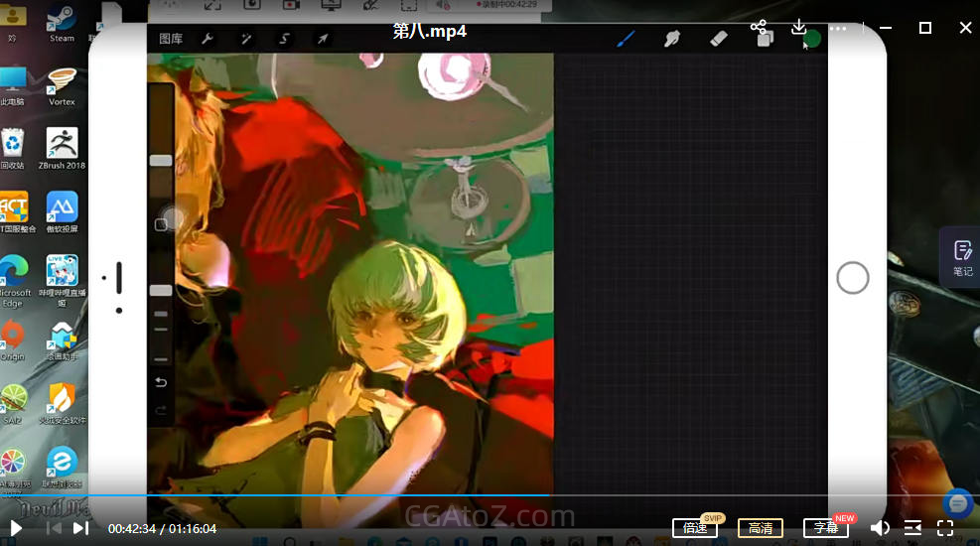Open the more options ellipsis menu
Image resolution: width=980 pixels, height=546 pixels.
(x=838, y=28)
